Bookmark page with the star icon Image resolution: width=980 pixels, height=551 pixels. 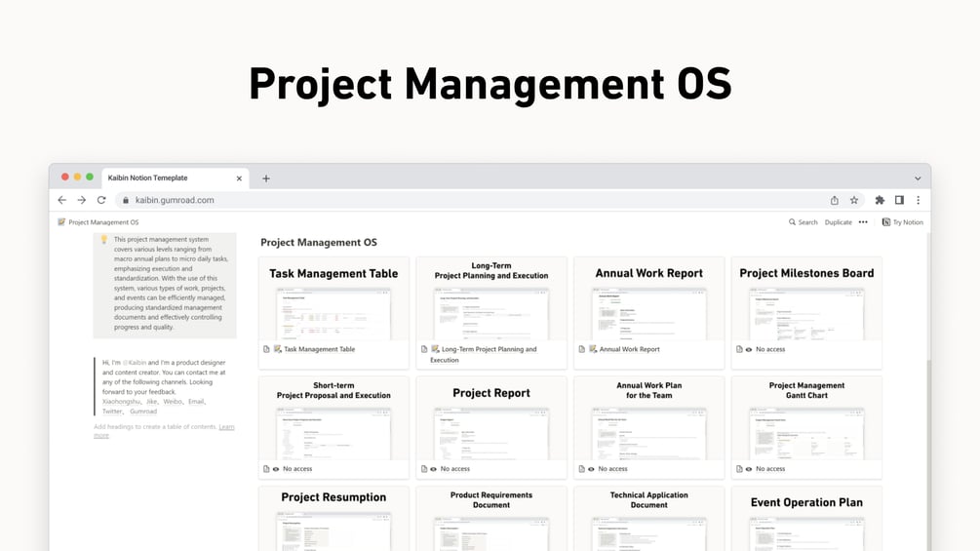[854, 200]
